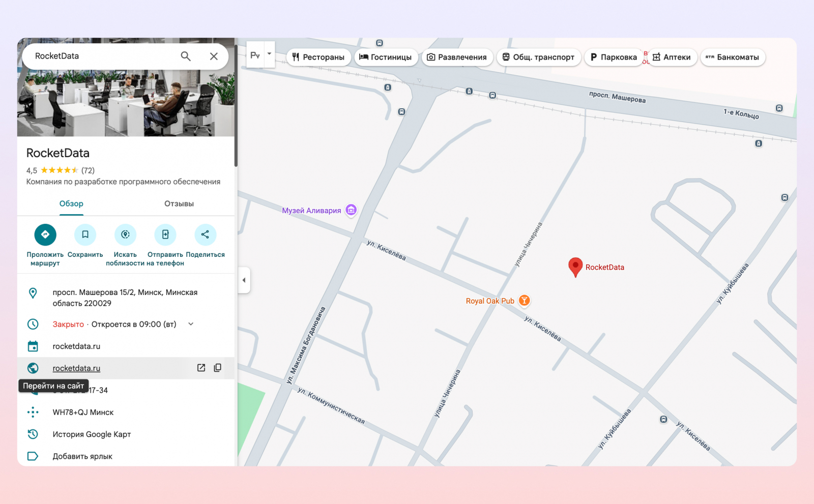Click the Сохранить bookmark icon
Screen dimensions: 814x504
click(85, 234)
